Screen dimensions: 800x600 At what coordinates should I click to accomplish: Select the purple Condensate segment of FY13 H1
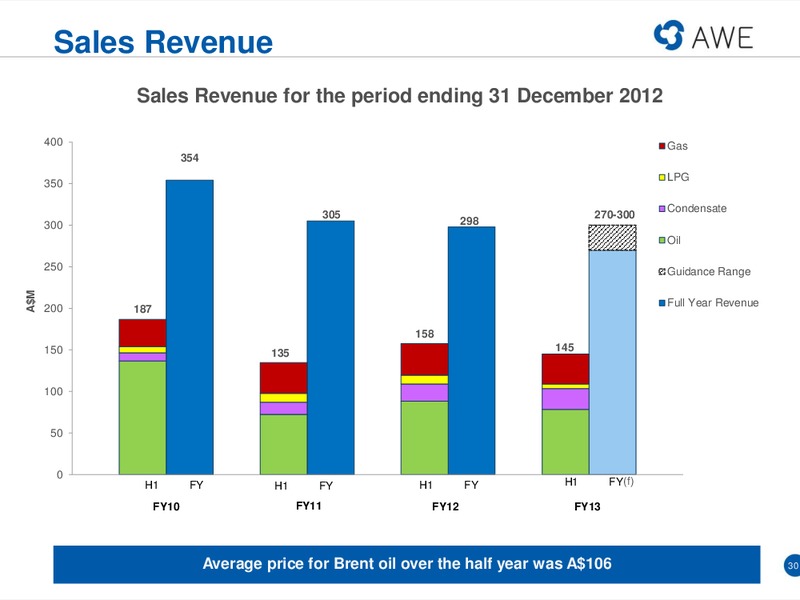click(565, 399)
